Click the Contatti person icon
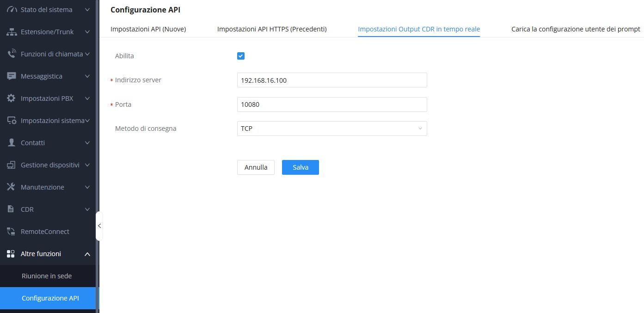The image size is (644, 313). (x=12, y=143)
